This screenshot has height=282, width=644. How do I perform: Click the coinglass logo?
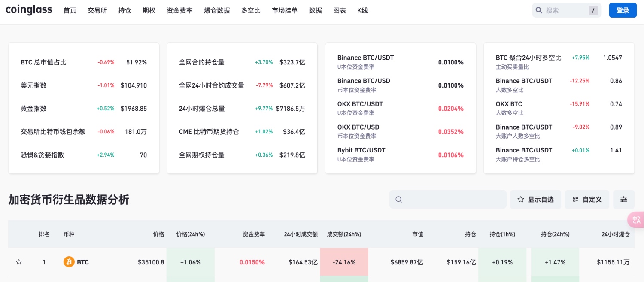point(29,10)
